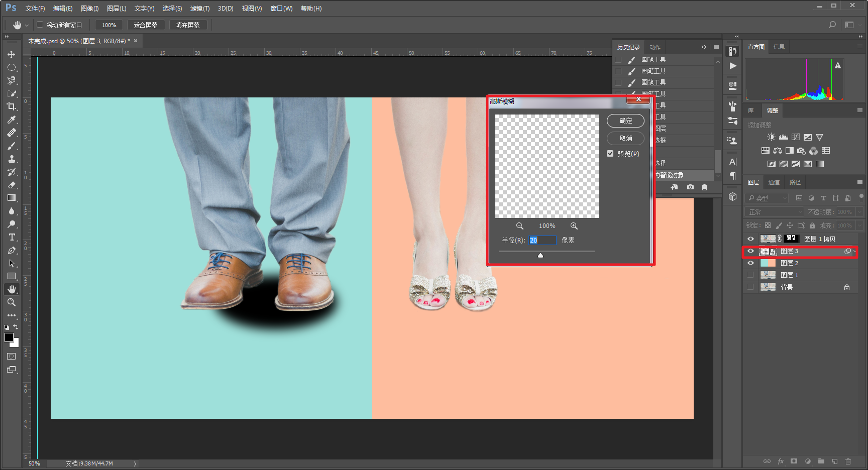Select the Horizontal Type tool
This screenshot has height=470, width=868.
click(x=12, y=237)
